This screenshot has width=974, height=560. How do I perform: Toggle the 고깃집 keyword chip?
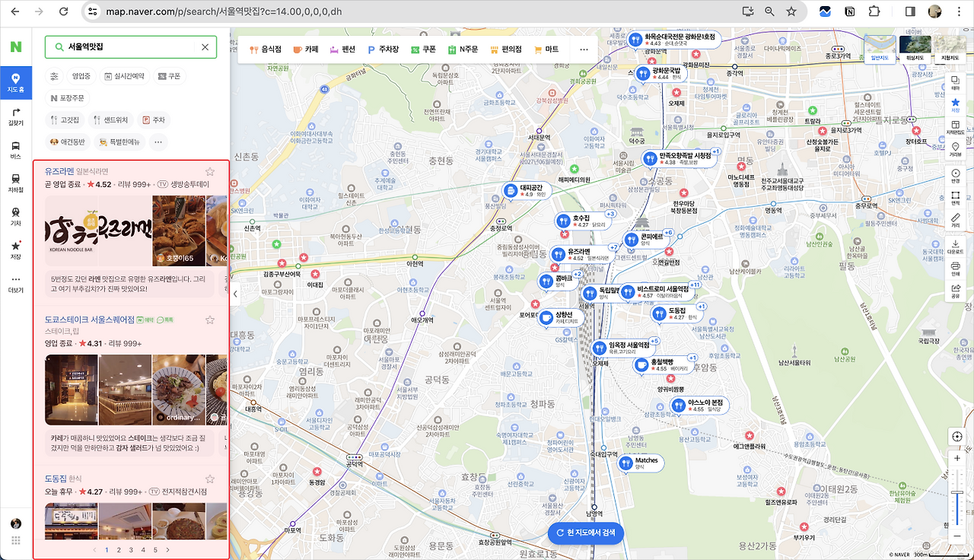point(65,120)
